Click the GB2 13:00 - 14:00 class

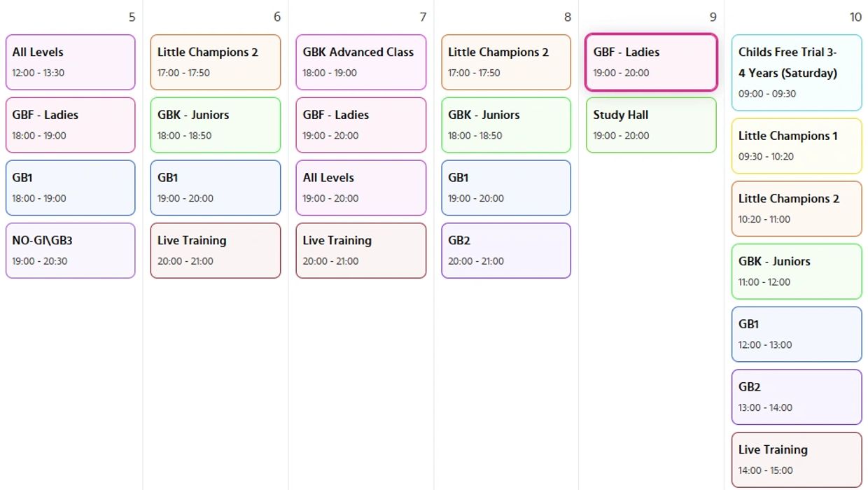[796, 397]
